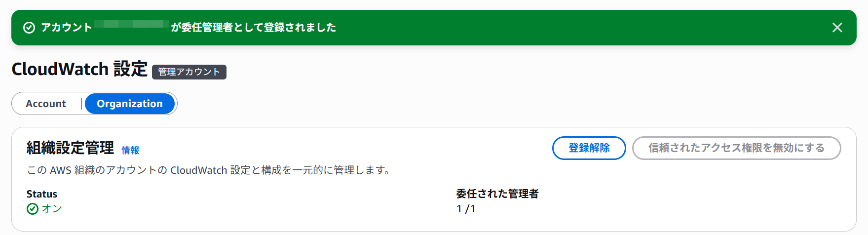Click the CloudWatch 設定 page heading
Viewport: 868px width, 235px height.
79,69
